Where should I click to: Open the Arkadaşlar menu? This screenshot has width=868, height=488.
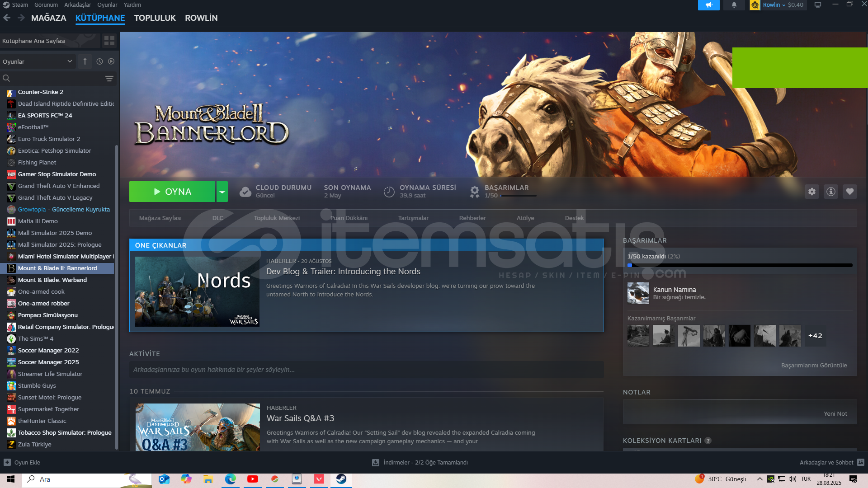coord(77,5)
